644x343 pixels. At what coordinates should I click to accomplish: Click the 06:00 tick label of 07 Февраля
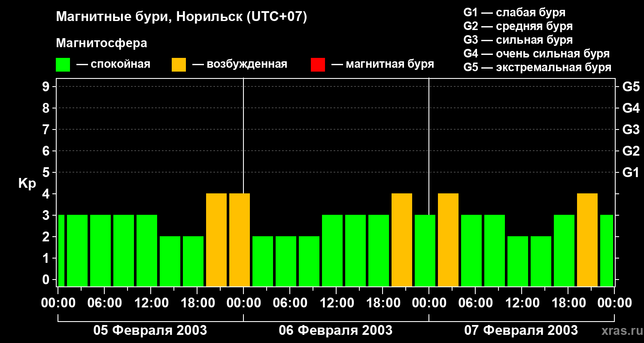[475, 303]
